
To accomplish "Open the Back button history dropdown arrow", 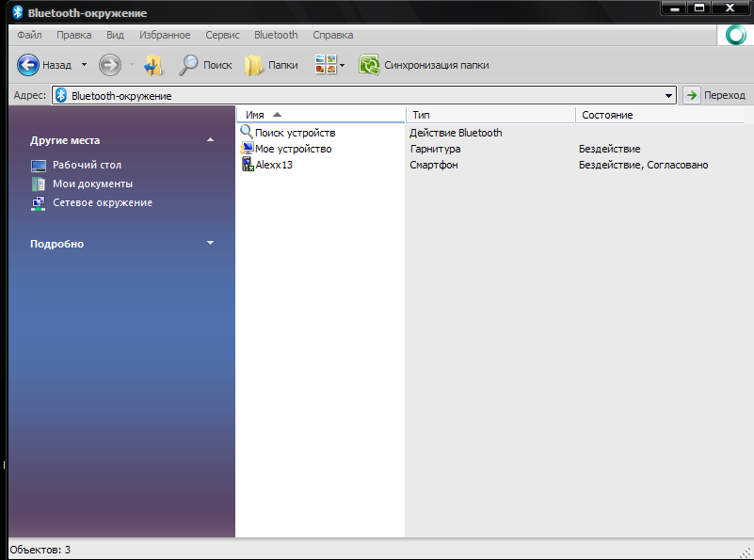I will click(84, 65).
